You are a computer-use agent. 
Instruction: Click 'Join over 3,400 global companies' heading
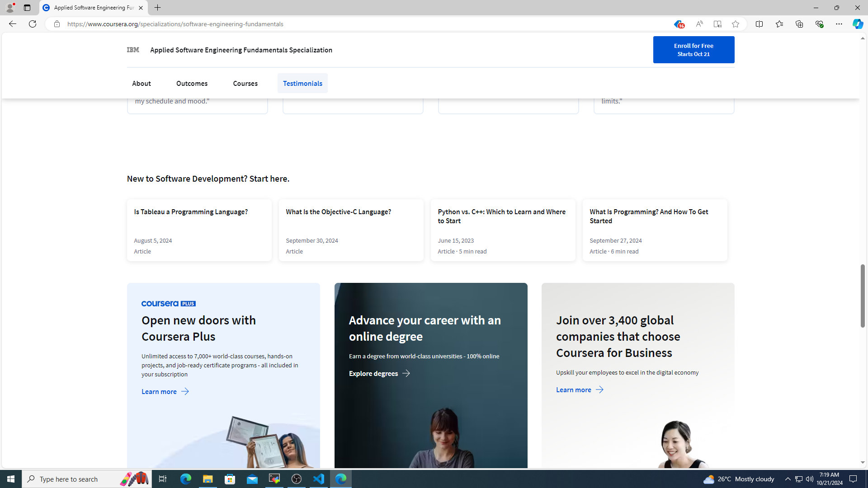tap(618, 337)
